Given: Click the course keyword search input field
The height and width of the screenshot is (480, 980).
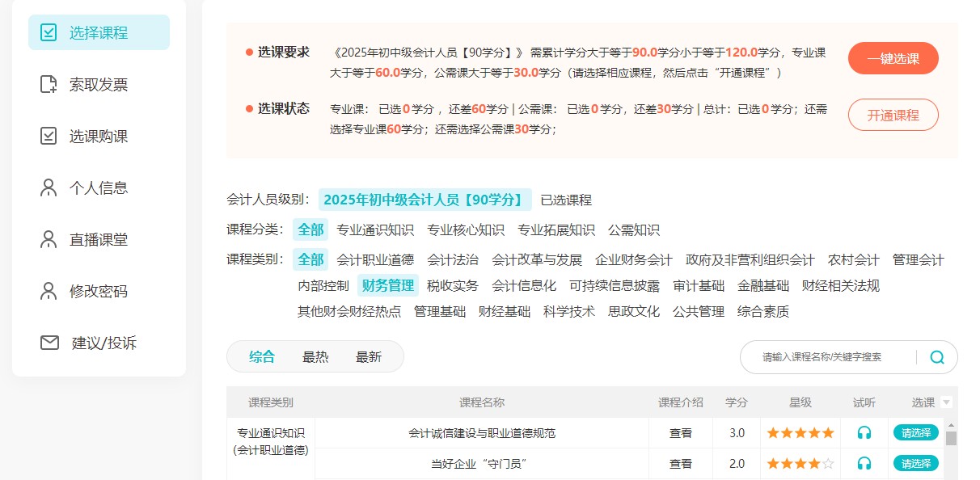Looking at the screenshot, I should [825, 356].
